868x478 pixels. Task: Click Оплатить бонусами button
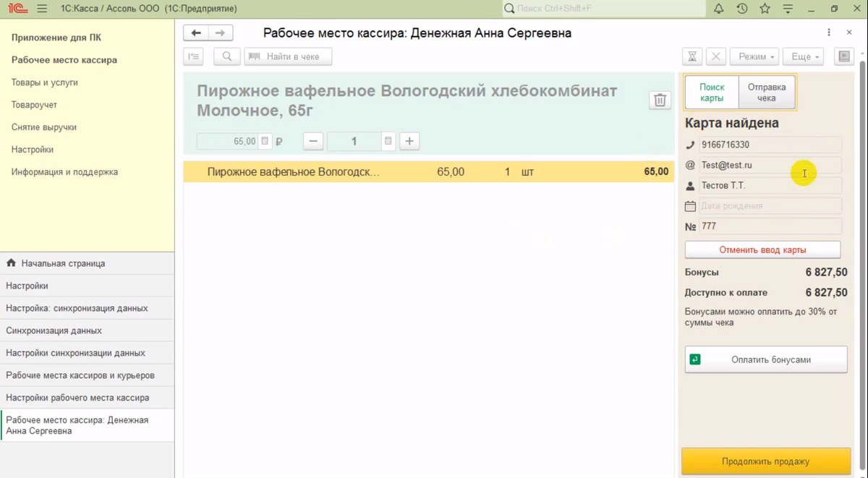tap(766, 359)
